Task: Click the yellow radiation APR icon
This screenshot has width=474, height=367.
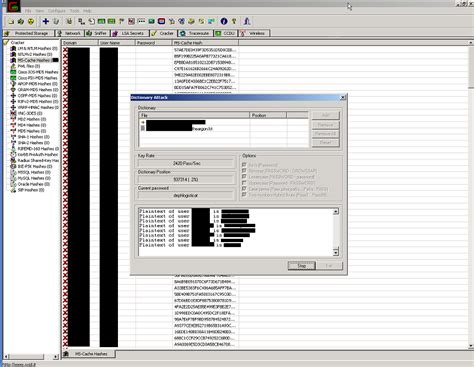Action: tap(31, 22)
